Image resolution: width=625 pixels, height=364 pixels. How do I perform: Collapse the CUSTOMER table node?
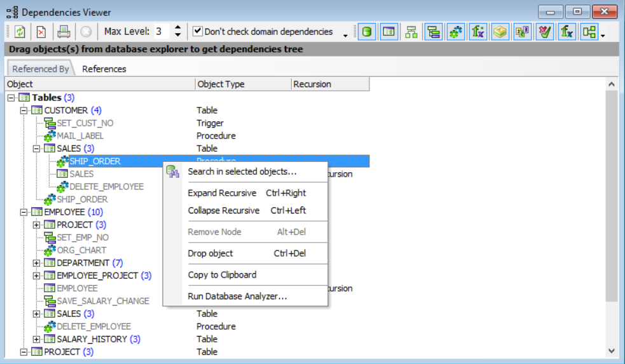coord(24,111)
